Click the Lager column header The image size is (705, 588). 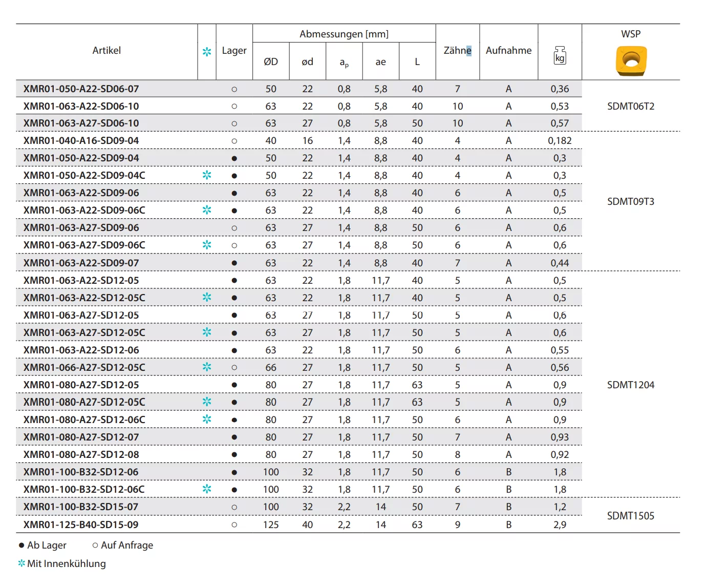pyautogui.click(x=234, y=51)
